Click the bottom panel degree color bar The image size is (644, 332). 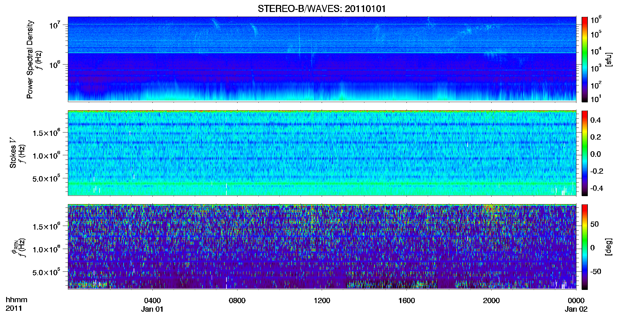click(585, 247)
